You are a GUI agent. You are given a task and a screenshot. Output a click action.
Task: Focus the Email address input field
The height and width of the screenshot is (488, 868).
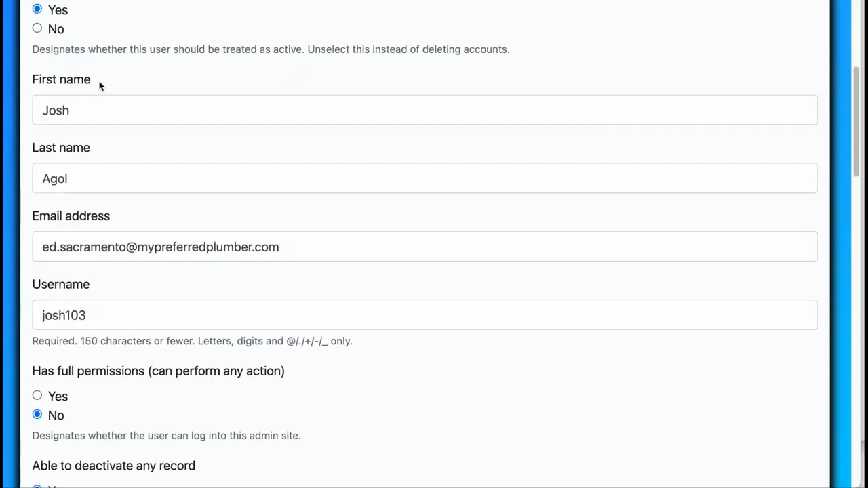coord(425,247)
